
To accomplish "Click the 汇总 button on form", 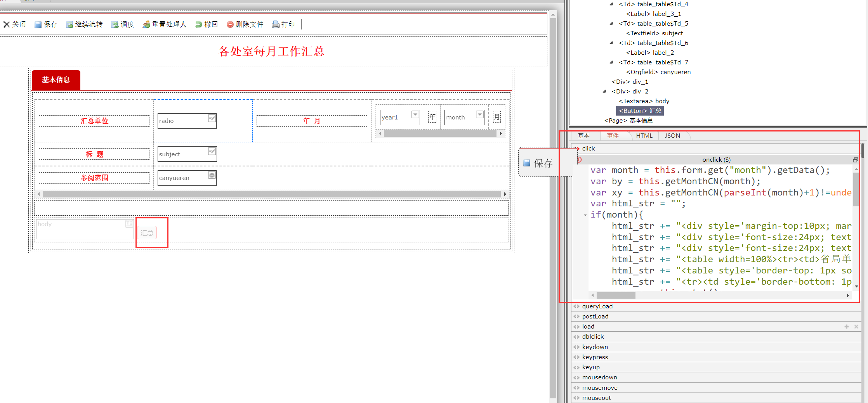I will tap(147, 233).
